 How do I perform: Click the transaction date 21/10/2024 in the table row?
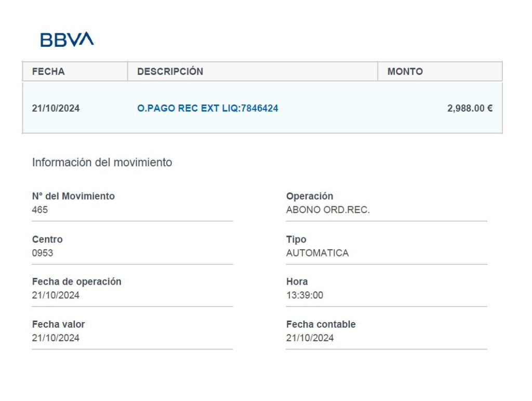click(x=56, y=109)
